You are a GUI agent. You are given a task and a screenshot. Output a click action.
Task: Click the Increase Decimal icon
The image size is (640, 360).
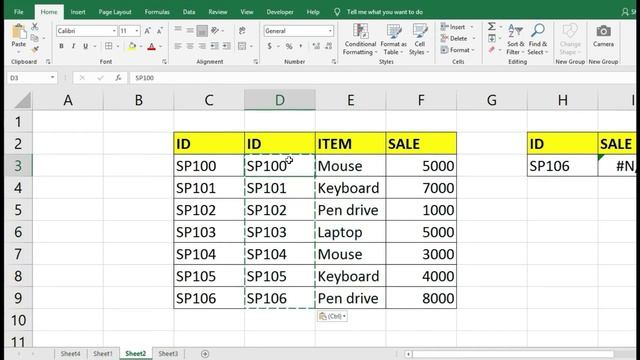click(316, 46)
